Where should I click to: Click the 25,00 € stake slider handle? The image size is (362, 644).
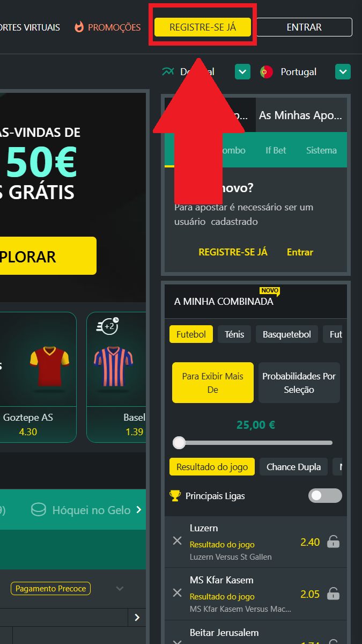coord(179,443)
